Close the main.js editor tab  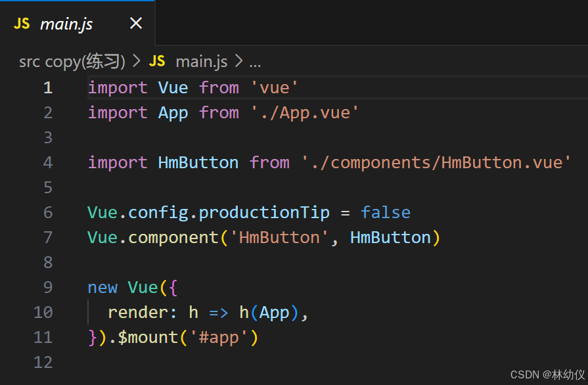click(136, 23)
